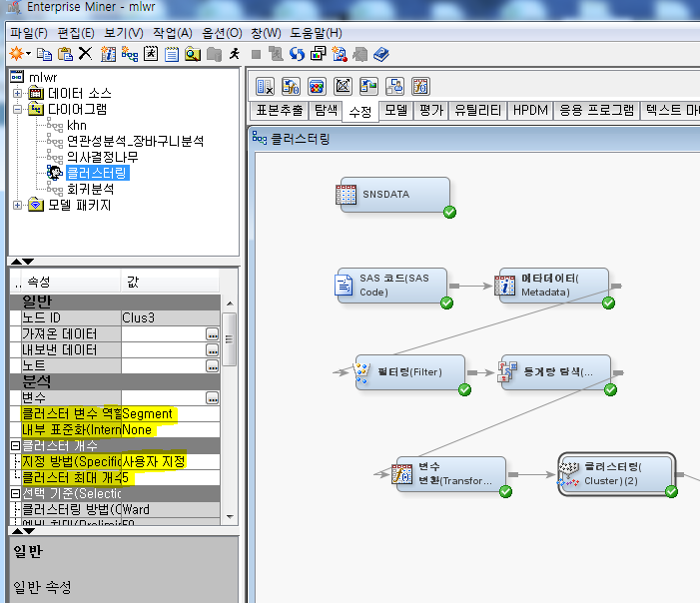Collapse the 클러스터 개수 property group

(15, 445)
